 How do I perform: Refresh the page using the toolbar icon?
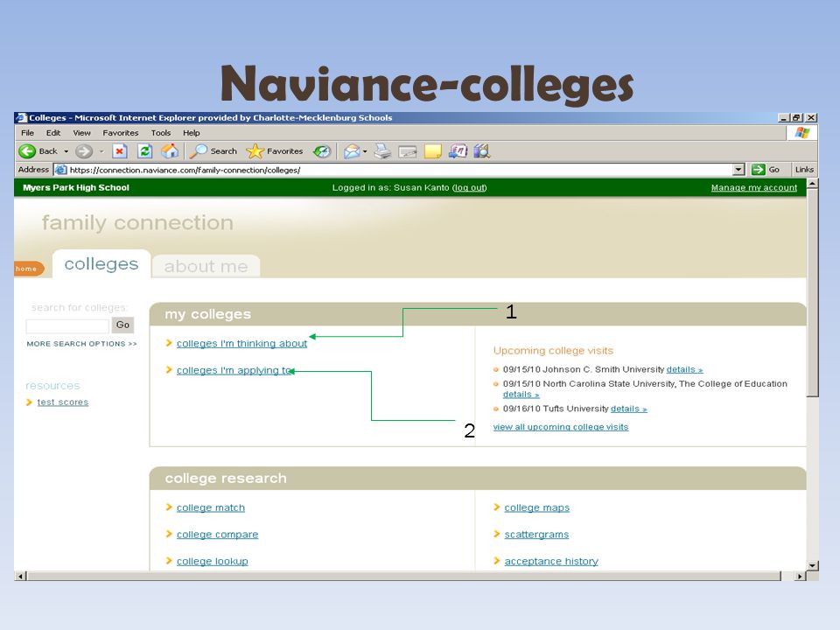coord(144,151)
